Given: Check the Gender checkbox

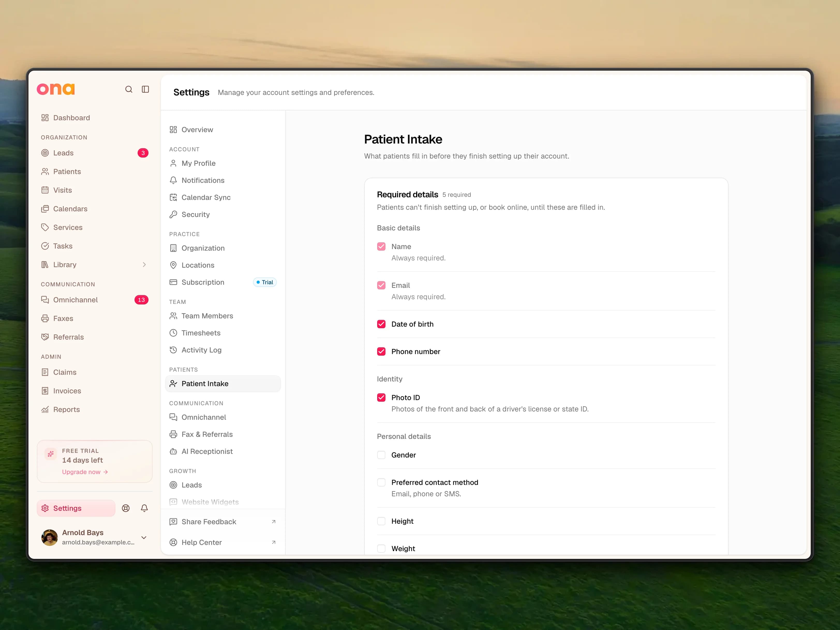Looking at the screenshot, I should (x=381, y=455).
